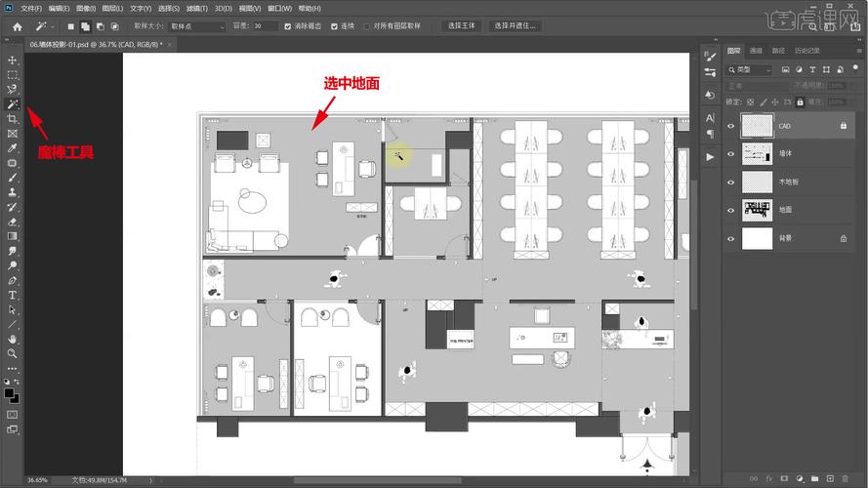Click the Home icon in options bar
Image resolution: width=868 pixels, height=488 pixels.
coord(17,26)
